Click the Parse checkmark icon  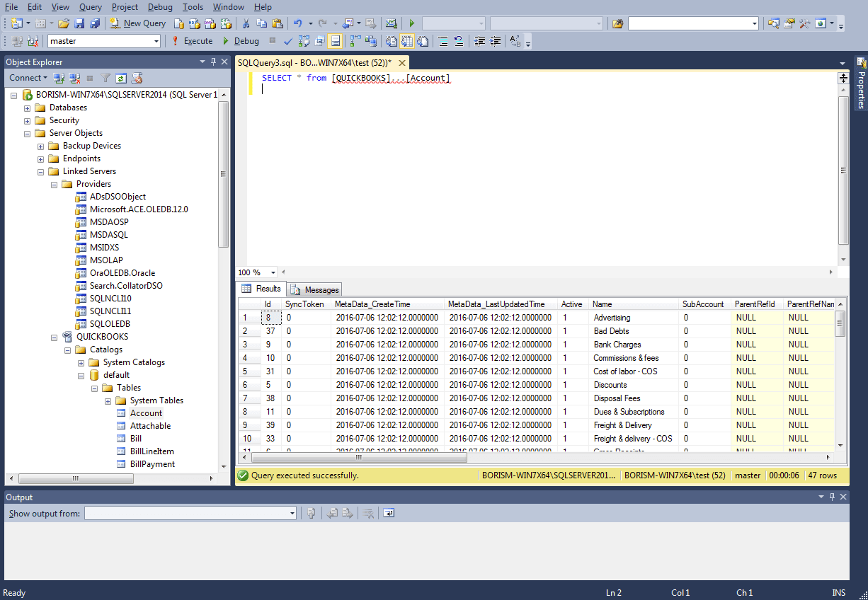pyautogui.click(x=288, y=41)
